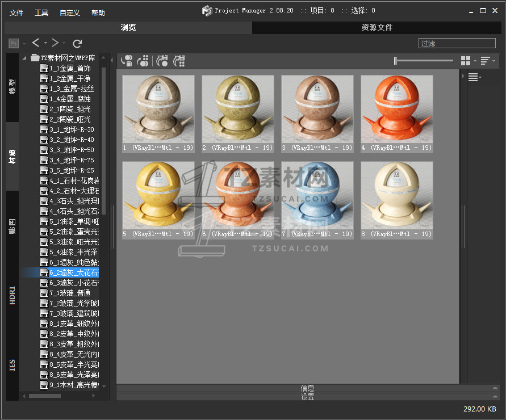Image resolution: width=506 pixels, height=420 pixels.
Task: Go back using the left arrow
Action: coord(36,43)
